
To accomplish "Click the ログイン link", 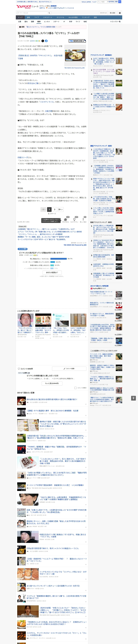I will pyautogui.click(x=42, y=8).
